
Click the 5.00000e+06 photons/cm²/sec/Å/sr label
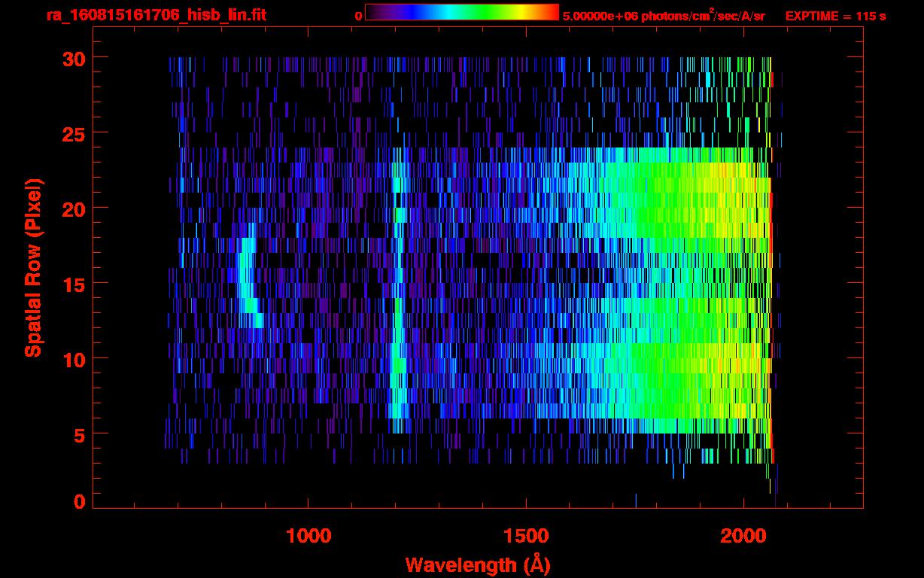pyautogui.click(x=664, y=15)
